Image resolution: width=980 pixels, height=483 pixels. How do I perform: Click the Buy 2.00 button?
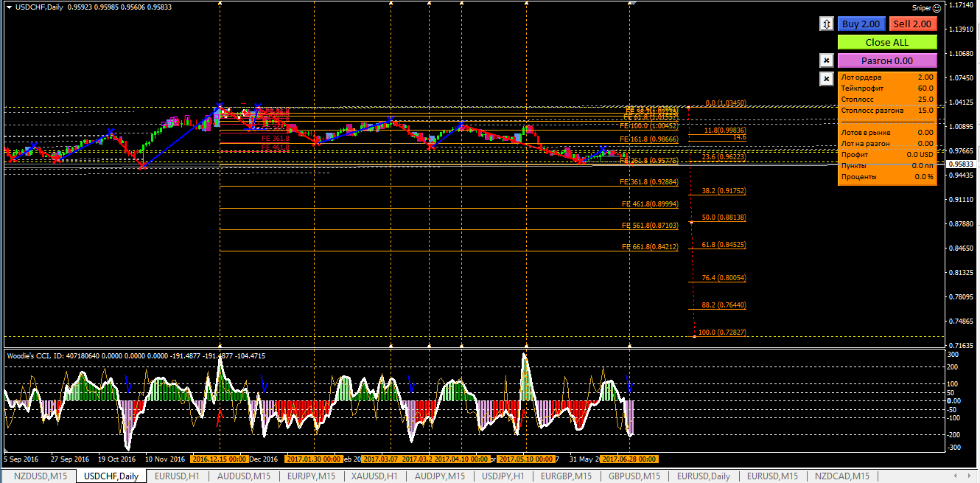pos(861,24)
